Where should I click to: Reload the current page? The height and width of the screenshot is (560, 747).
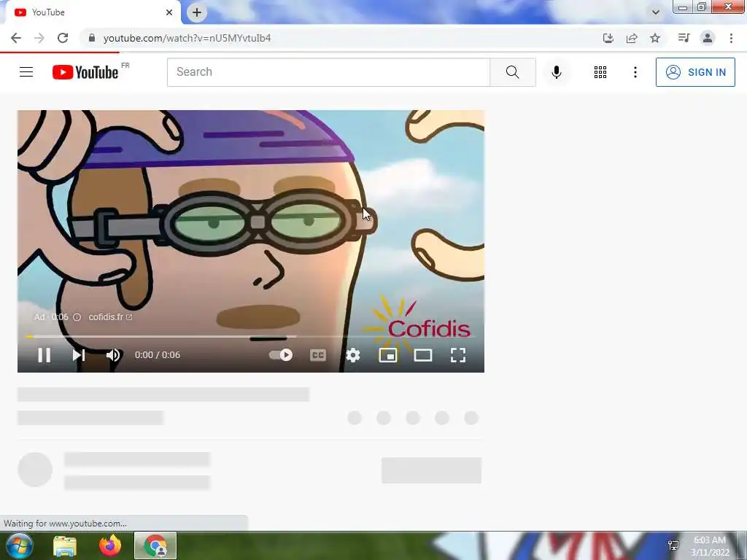[x=63, y=38]
